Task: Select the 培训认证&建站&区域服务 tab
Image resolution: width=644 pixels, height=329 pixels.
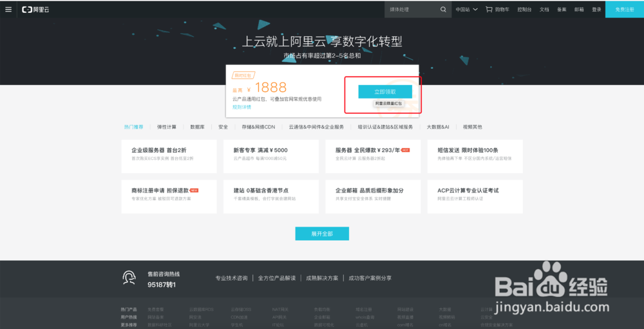Action: point(385,127)
